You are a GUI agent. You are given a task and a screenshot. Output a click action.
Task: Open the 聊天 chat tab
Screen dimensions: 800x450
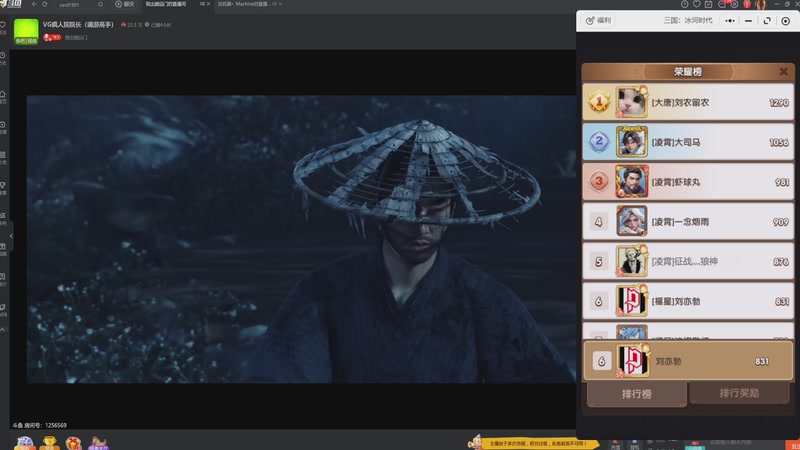[x=124, y=4]
